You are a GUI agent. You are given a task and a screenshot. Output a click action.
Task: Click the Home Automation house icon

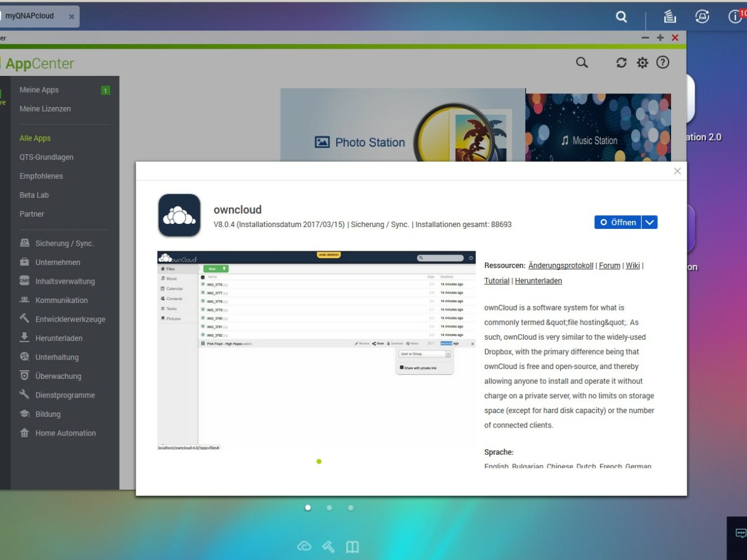pyautogui.click(x=24, y=432)
